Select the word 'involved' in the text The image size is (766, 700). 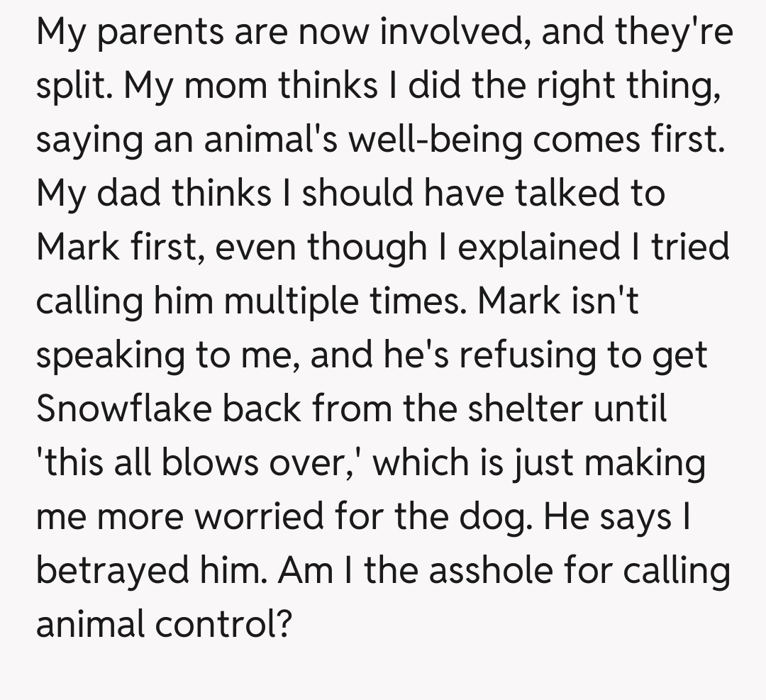click(x=451, y=33)
